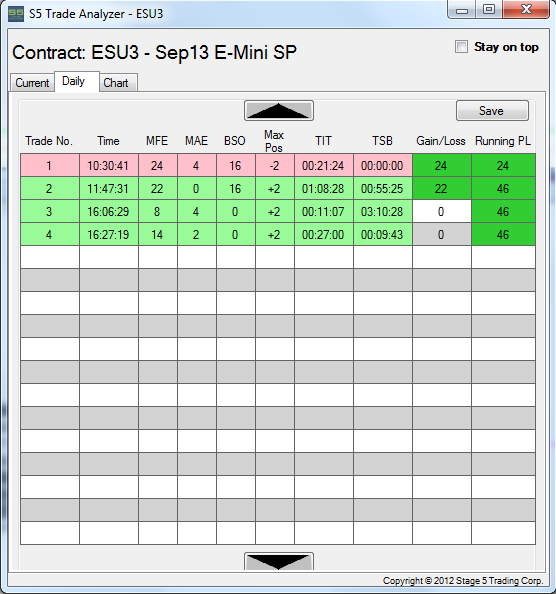Click the TIT value 00:21:24
The height and width of the screenshot is (594, 556).
click(324, 165)
